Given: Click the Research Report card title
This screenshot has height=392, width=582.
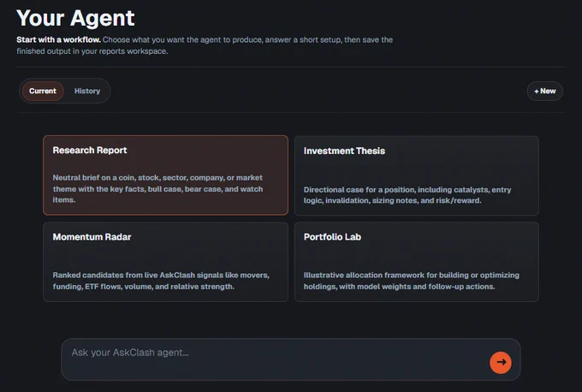Looking at the screenshot, I should coord(90,151).
